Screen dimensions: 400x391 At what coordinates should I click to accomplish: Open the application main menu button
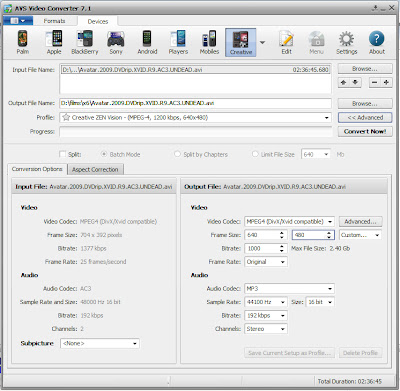[x=18, y=21]
